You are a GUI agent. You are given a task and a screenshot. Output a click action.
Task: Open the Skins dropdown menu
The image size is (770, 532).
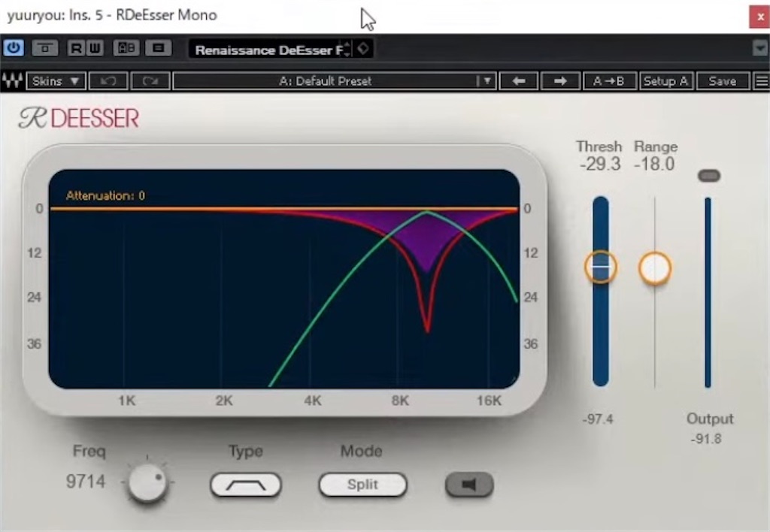[x=56, y=81]
